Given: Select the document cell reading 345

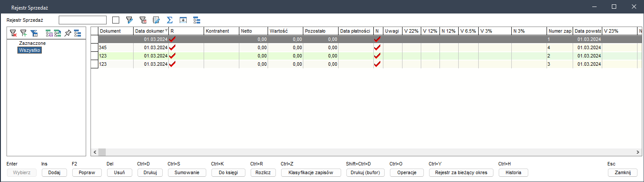Looking at the screenshot, I should (116, 47).
